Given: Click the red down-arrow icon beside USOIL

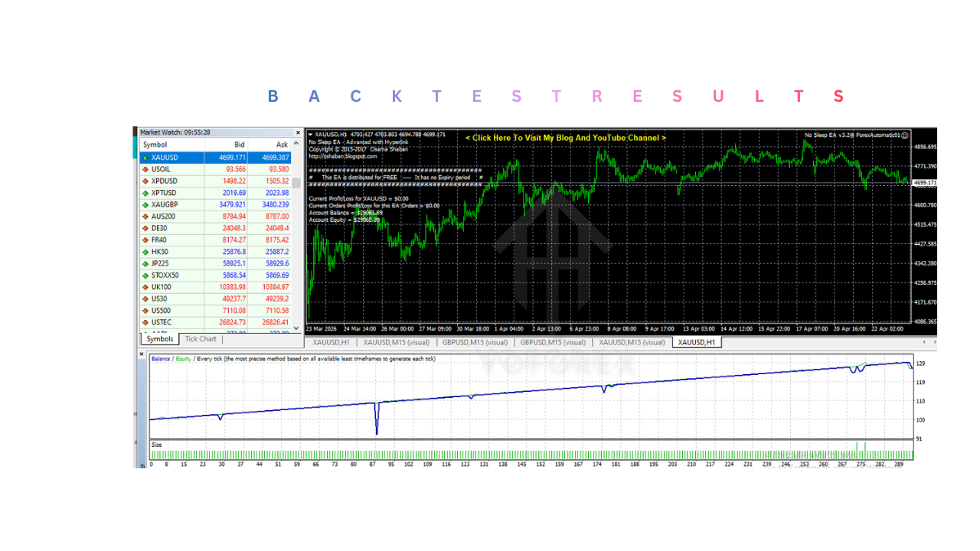Looking at the screenshot, I should (x=145, y=169).
